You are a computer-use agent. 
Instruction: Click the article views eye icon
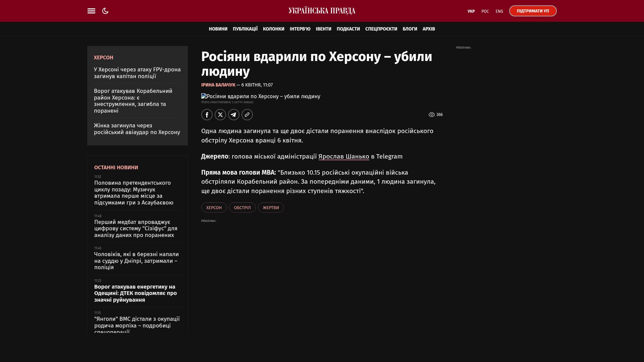(432, 115)
